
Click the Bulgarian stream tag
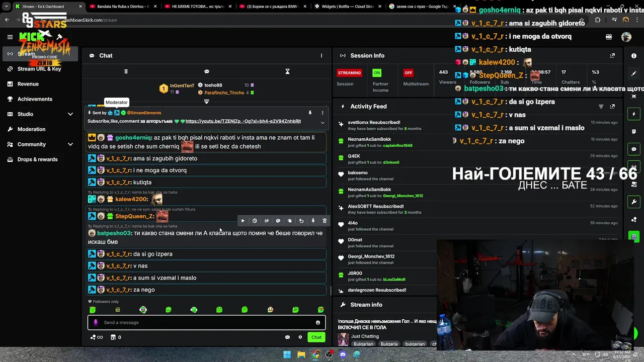[363, 344]
